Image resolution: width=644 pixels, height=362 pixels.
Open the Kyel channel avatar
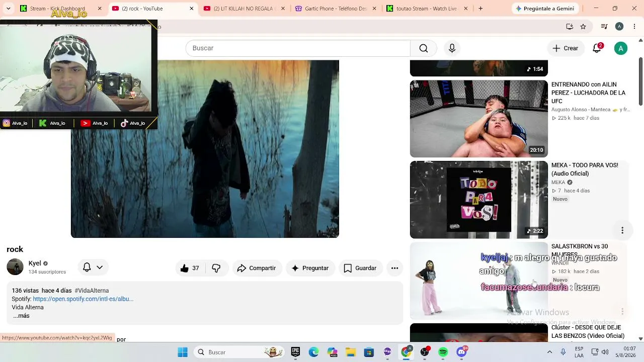click(x=15, y=267)
